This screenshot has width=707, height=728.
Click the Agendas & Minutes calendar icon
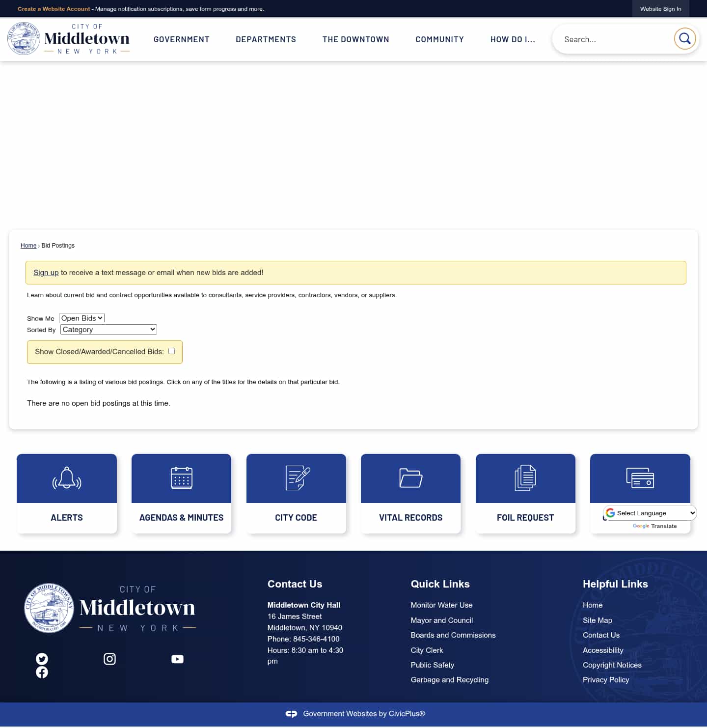[x=181, y=478]
